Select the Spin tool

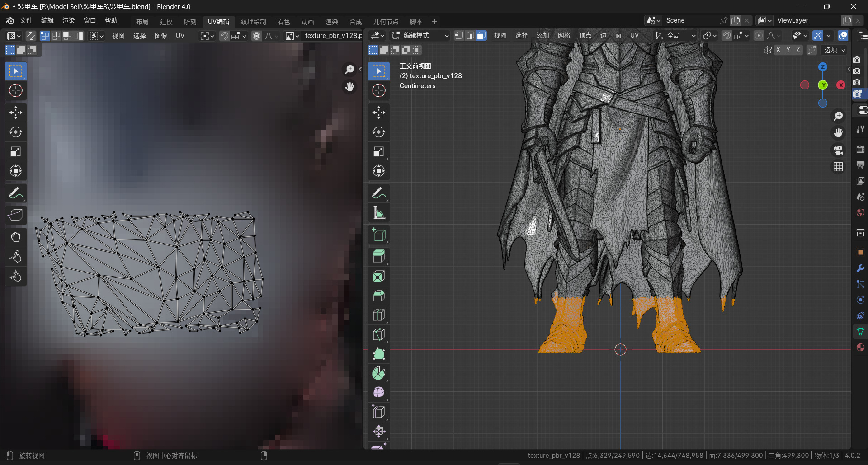379,373
